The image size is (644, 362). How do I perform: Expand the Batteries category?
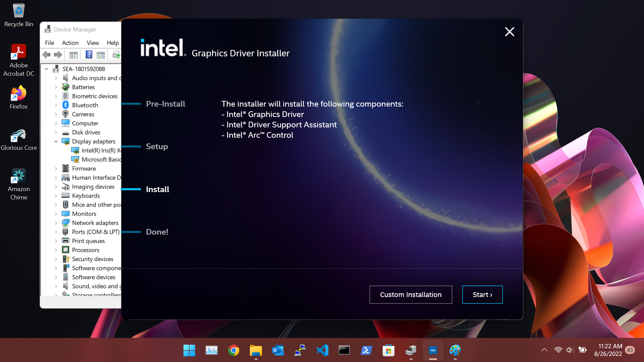(x=56, y=87)
